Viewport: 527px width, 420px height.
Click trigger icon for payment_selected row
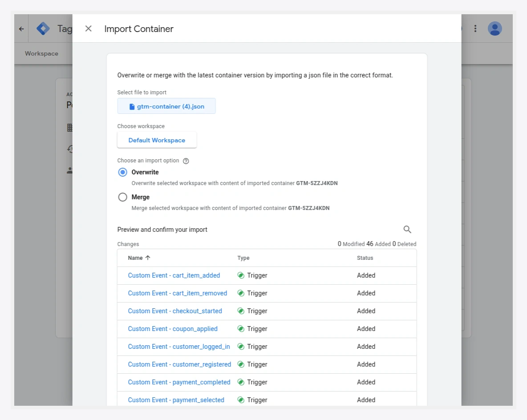tap(241, 400)
